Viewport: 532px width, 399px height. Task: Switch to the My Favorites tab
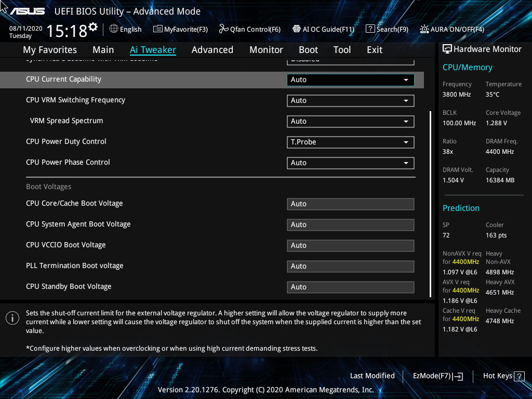50,50
